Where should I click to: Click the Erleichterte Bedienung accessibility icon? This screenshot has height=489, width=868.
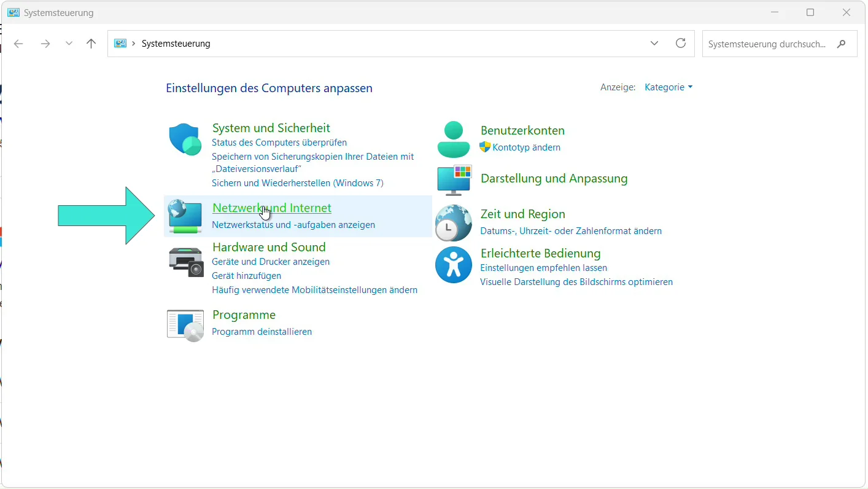[454, 265]
